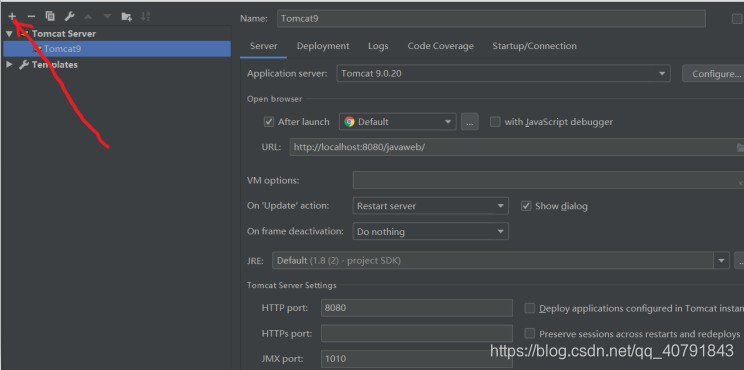Image resolution: width=744 pixels, height=370 pixels.
Task: Click the Edit Templates wrench icon
Action: pyautogui.click(x=69, y=17)
